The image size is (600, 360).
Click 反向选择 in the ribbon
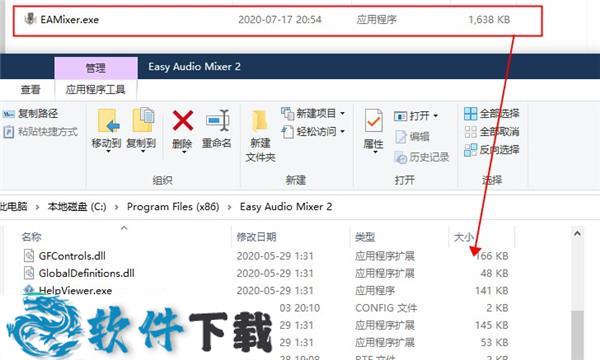tap(492, 150)
